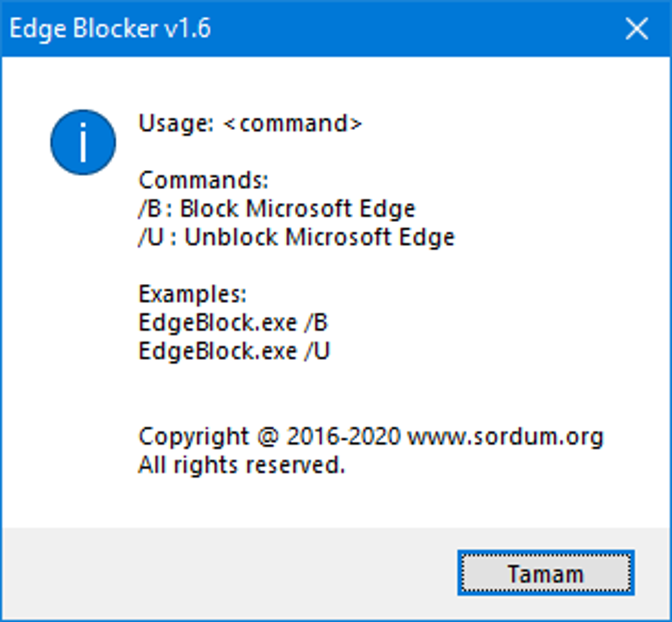Click the '2016-2020' year range text
This screenshot has height=622, width=672.
coord(343,436)
